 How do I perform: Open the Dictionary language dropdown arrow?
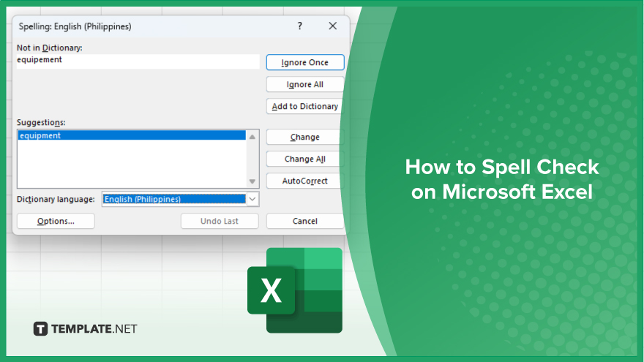(252, 199)
